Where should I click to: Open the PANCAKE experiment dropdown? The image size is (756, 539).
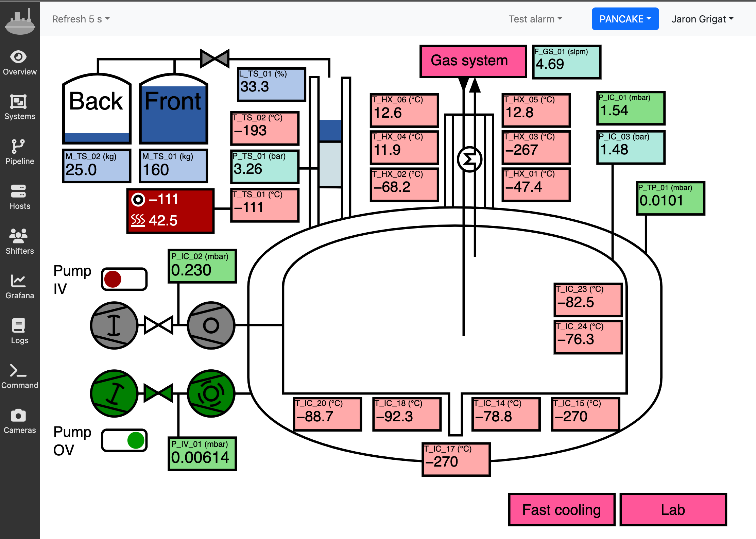625,19
